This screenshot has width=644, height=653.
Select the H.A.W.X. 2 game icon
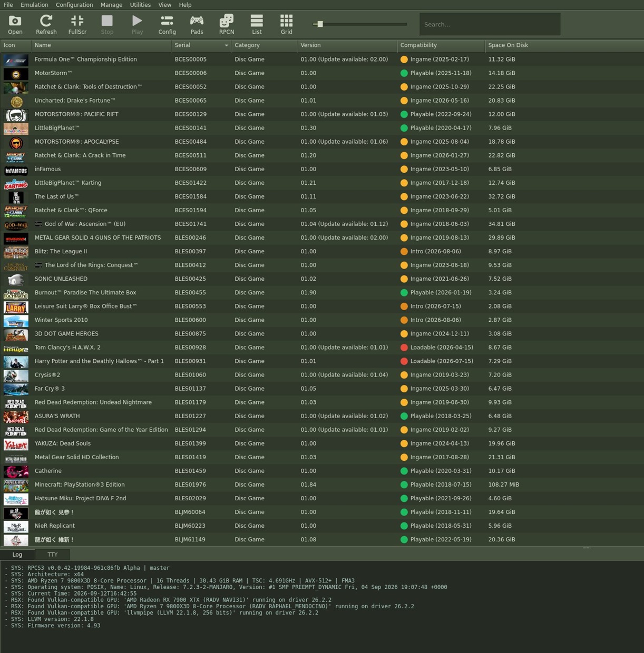(x=16, y=348)
